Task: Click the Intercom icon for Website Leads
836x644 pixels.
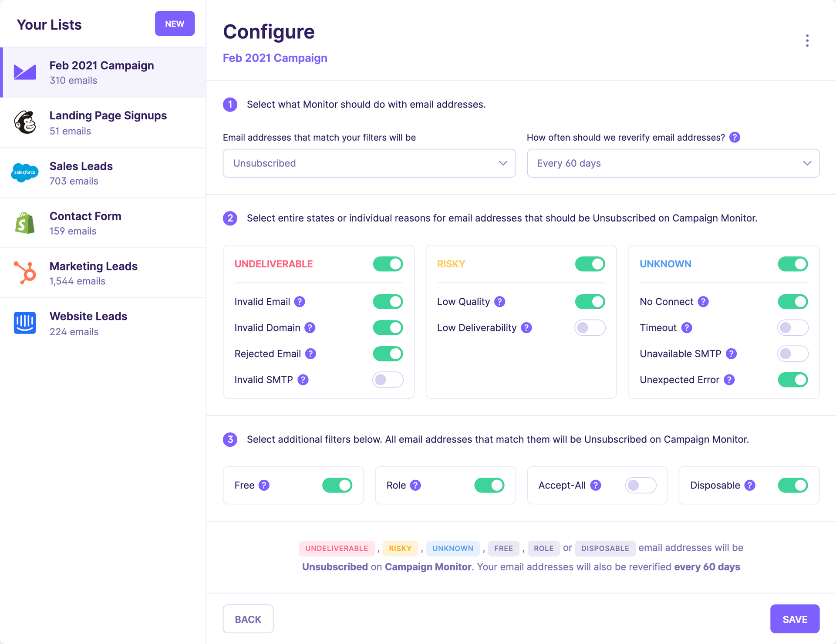Action: (25, 323)
